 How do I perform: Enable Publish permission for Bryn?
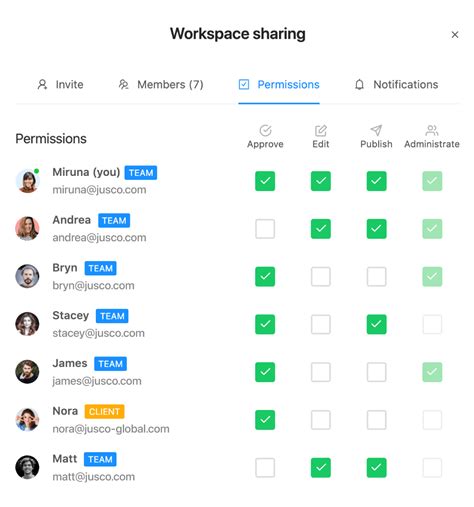pyautogui.click(x=376, y=276)
